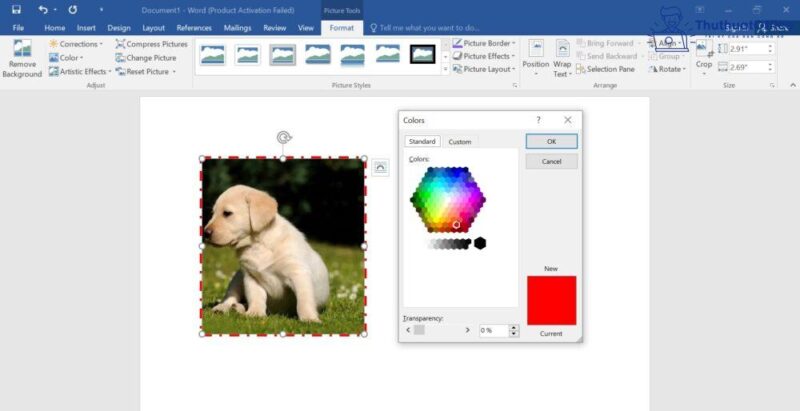Image resolution: width=800 pixels, height=411 pixels.
Task: Open Customize Quick Access Toolbar arrow
Action: tap(102, 10)
